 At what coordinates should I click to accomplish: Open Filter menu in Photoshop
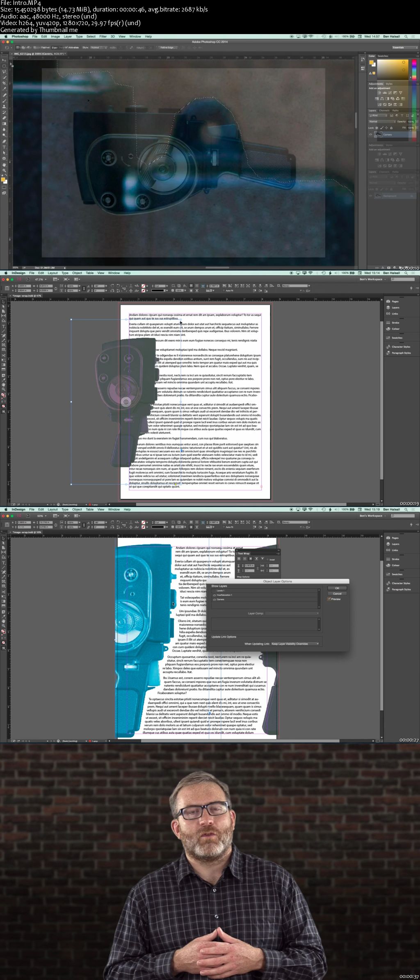point(103,37)
